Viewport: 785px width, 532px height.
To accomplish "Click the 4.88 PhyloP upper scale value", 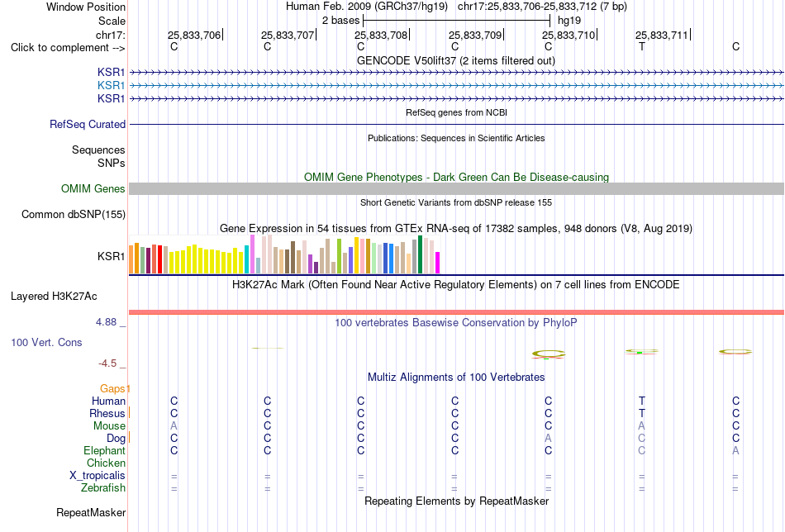I will [106, 322].
